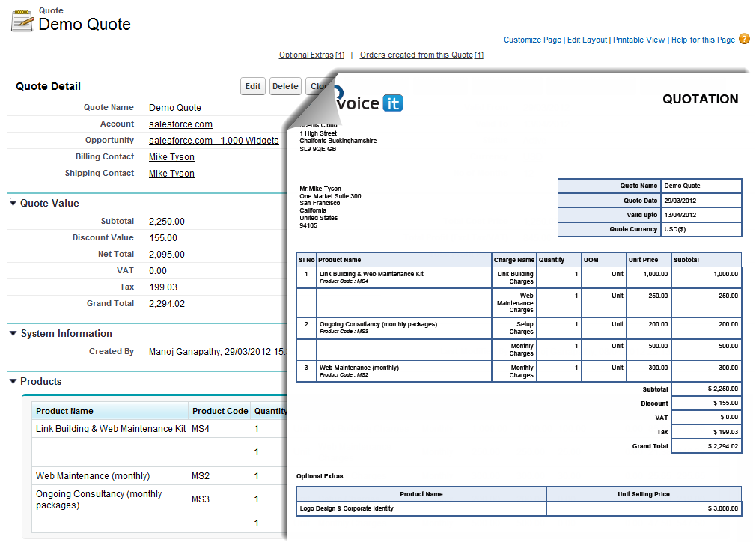Click the MS2 product code cell
This screenshot has height=542, width=756.
(200, 476)
